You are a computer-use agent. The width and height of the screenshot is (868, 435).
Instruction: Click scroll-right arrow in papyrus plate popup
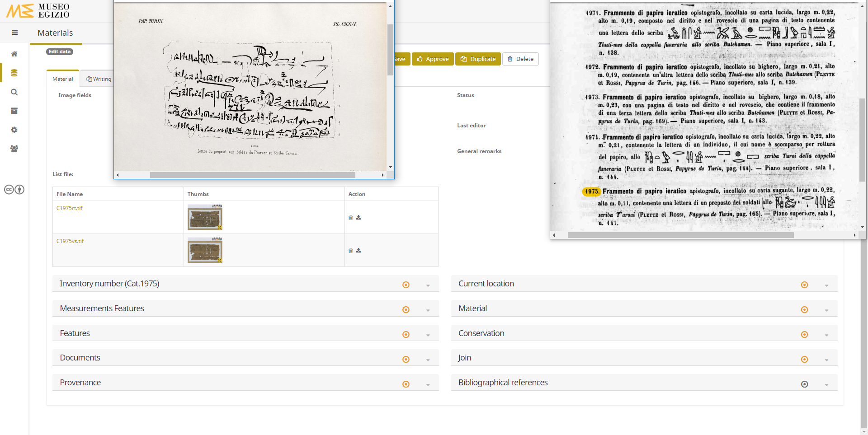click(x=383, y=175)
